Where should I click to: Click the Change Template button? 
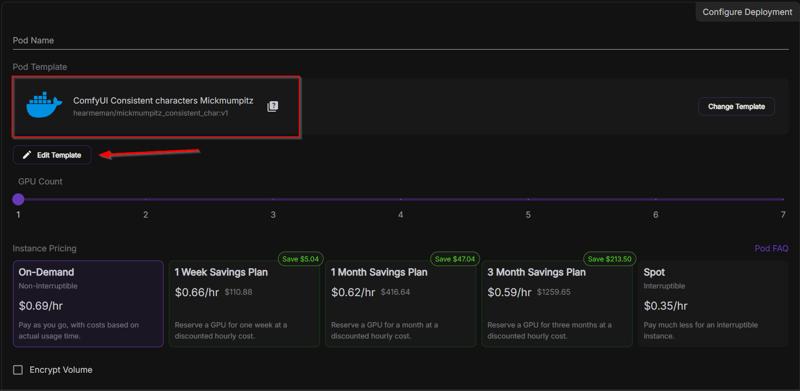coord(736,107)
